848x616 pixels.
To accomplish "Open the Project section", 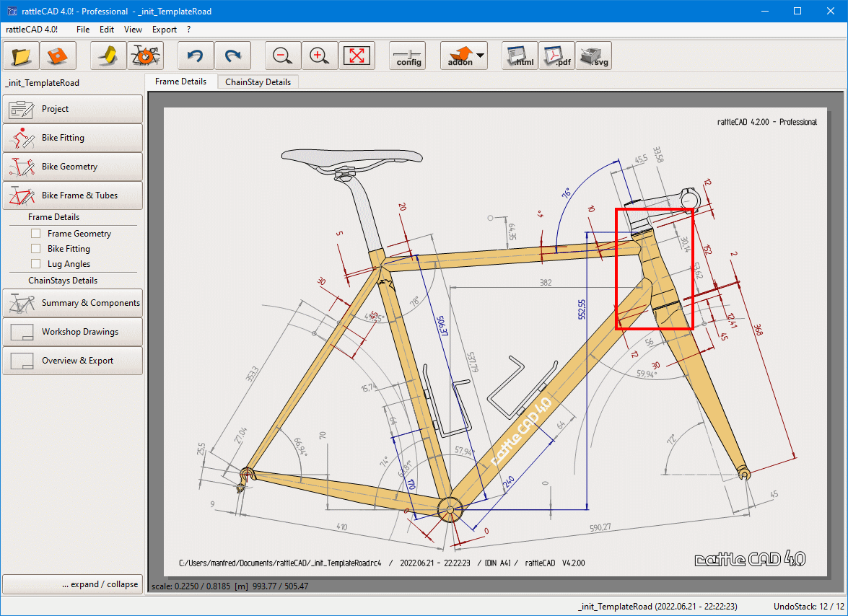I will point(72,109).
